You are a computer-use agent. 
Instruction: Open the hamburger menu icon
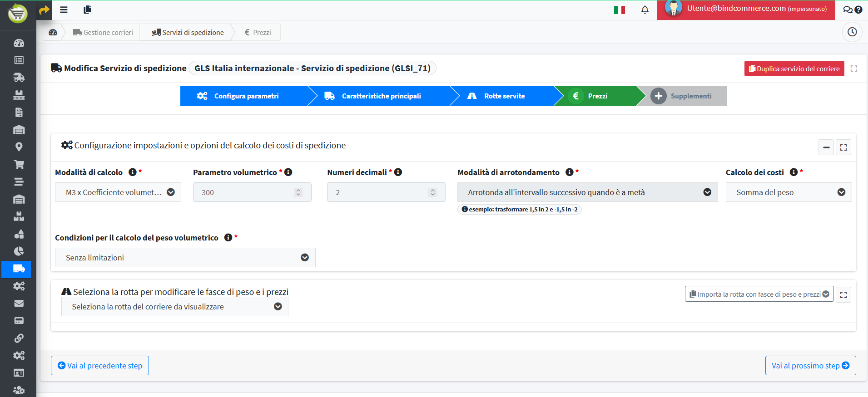coord(64,10)
